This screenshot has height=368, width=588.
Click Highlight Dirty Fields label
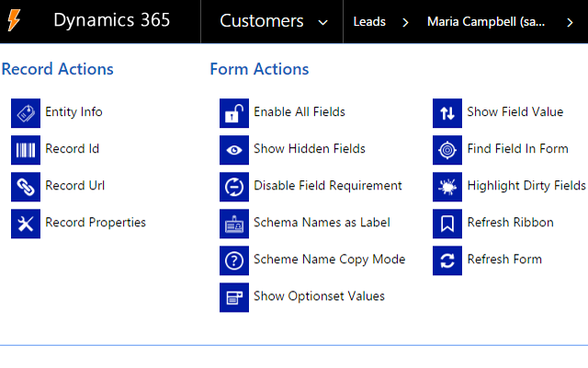[x=526, y=186]
